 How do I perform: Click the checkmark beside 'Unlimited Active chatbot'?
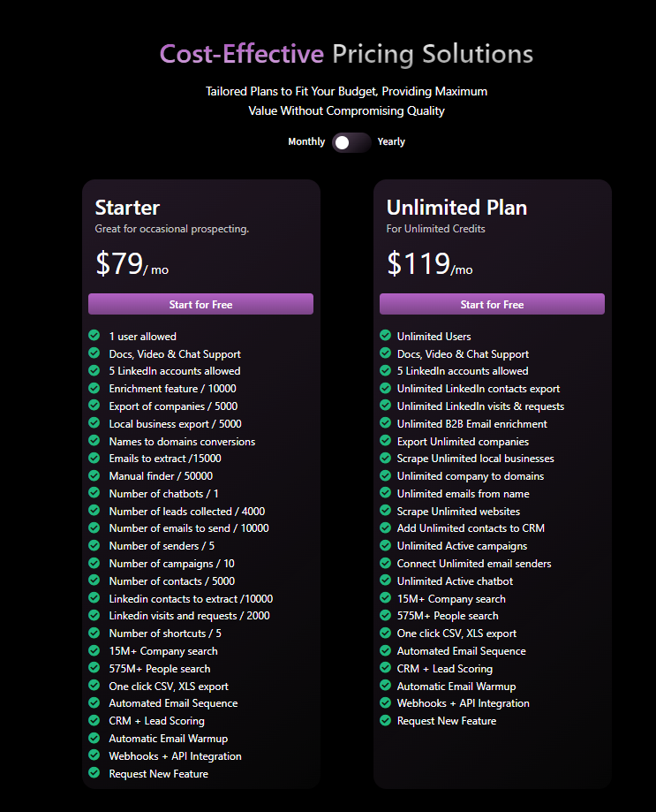pyautogui.click(x=386, y=580)
